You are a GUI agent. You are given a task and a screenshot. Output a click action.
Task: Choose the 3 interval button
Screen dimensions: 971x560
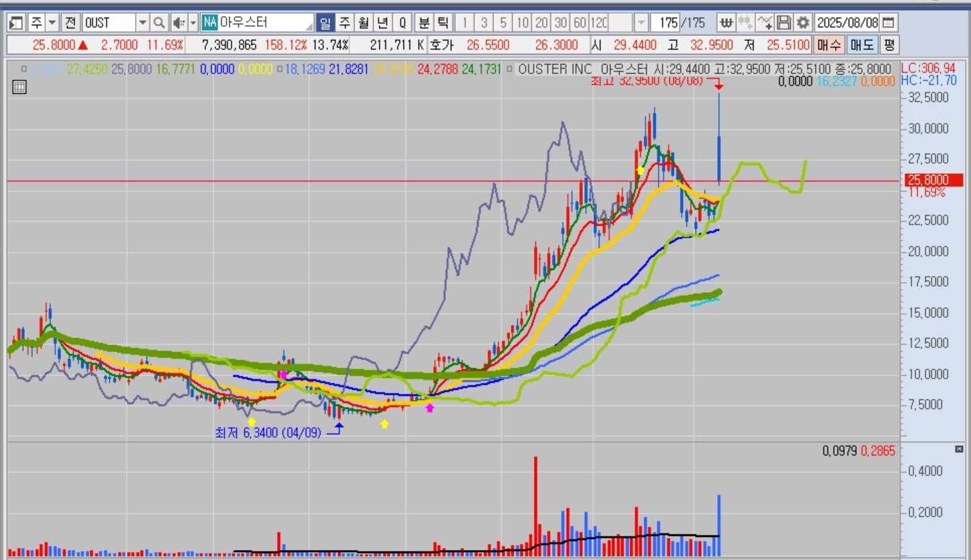click(x=484, y=23)
